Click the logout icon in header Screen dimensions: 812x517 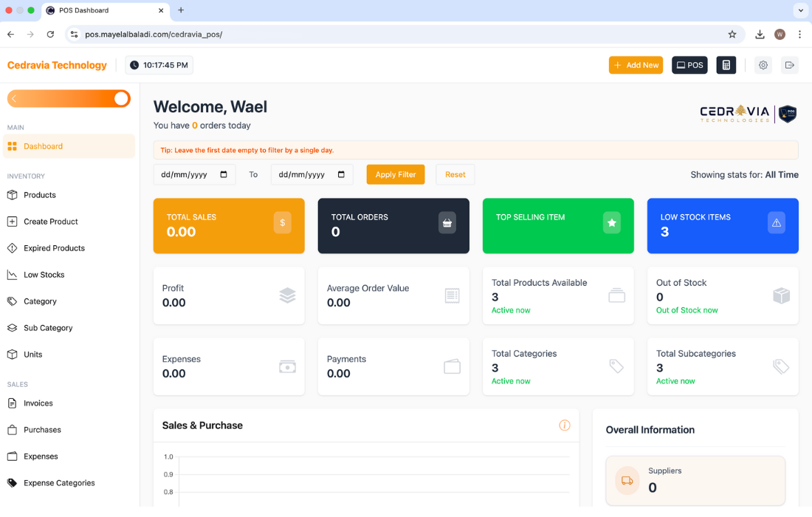[789, 65]
